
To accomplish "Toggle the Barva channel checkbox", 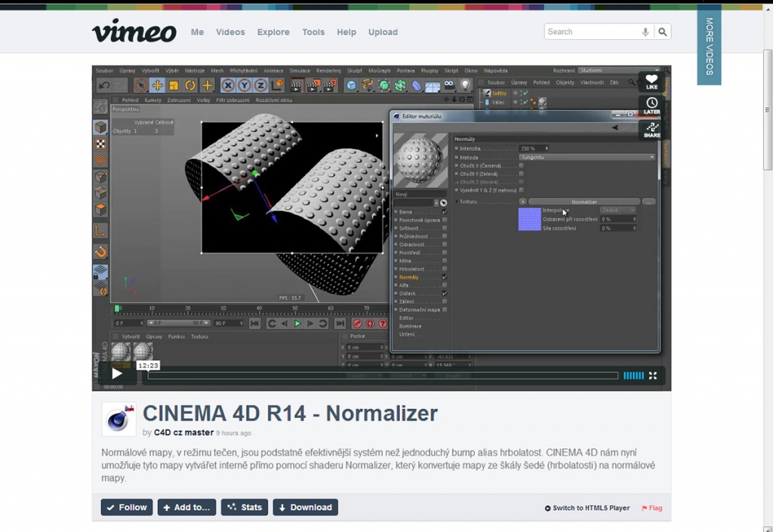I will [x=445, y=212].
